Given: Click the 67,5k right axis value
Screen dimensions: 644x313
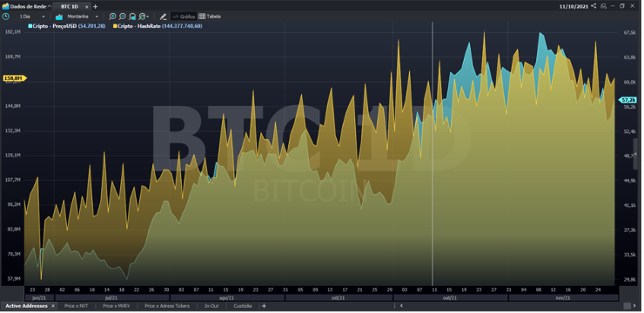Looking at the screenshot, I should point(629,33).
